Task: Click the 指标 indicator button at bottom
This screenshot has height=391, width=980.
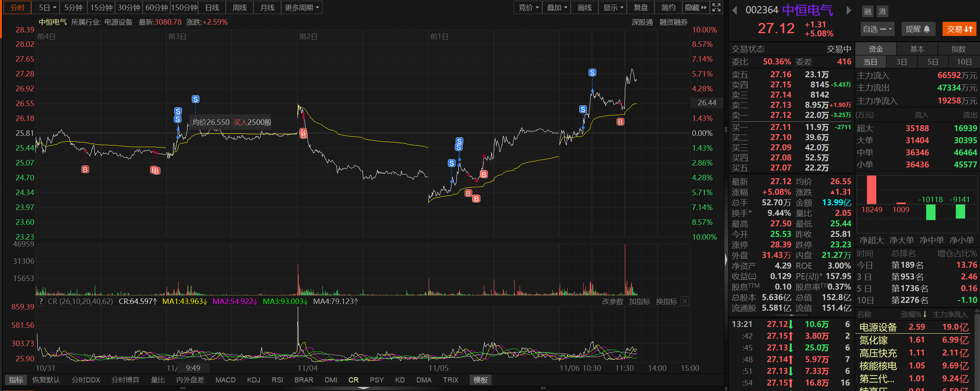Action: [x=16, y=380]
